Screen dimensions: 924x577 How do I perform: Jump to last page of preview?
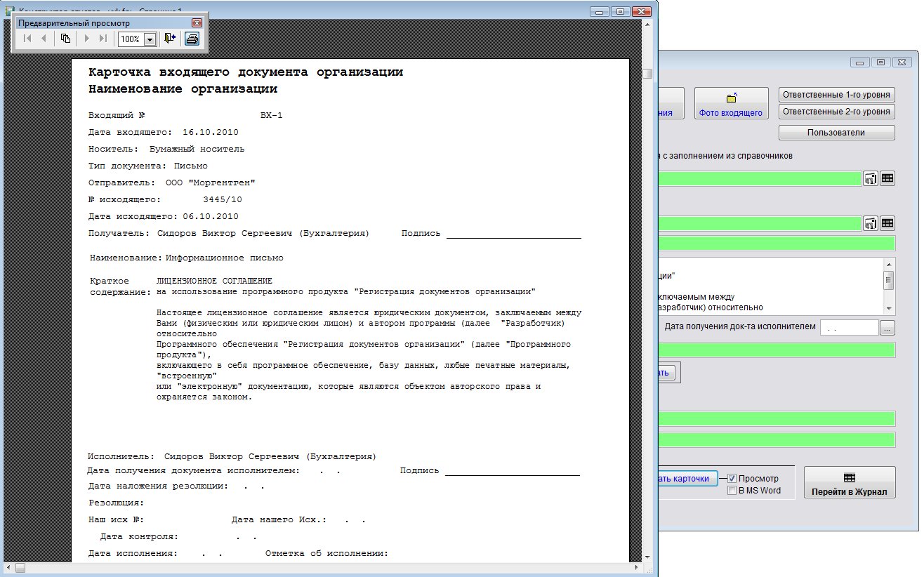[103, 39]
